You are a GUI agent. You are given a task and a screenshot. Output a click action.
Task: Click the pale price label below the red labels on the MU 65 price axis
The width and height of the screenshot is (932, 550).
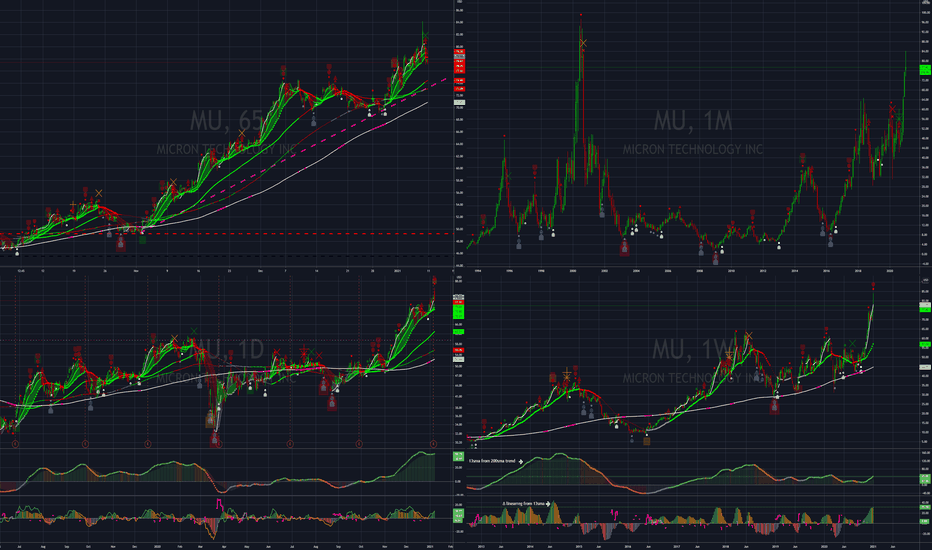(x=459, y=102)
